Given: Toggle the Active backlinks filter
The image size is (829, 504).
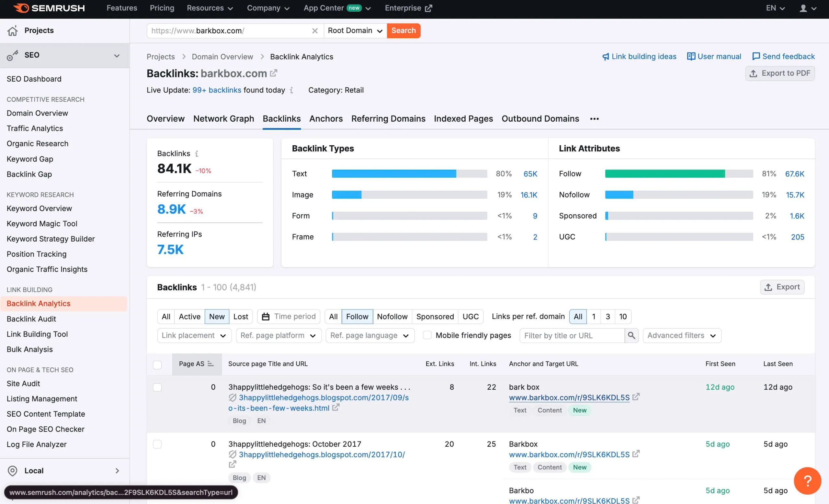Looking at the screenshot, I should 189,317.
